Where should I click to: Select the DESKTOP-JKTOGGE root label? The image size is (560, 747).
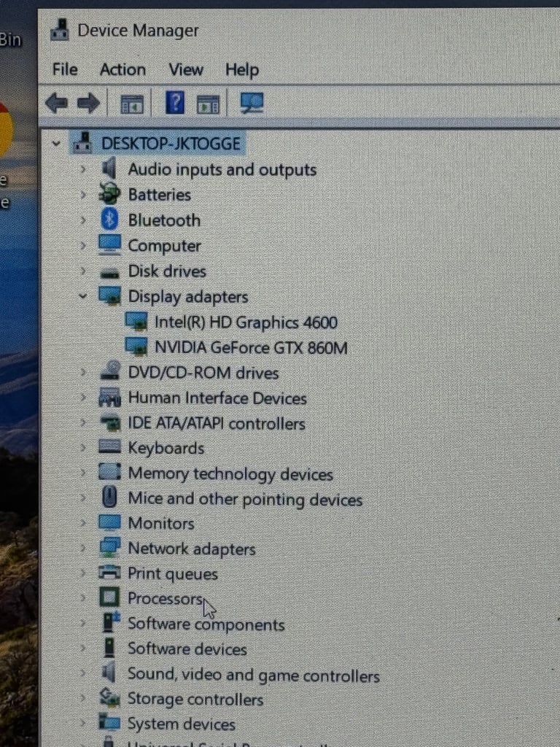tap(171, 144)
